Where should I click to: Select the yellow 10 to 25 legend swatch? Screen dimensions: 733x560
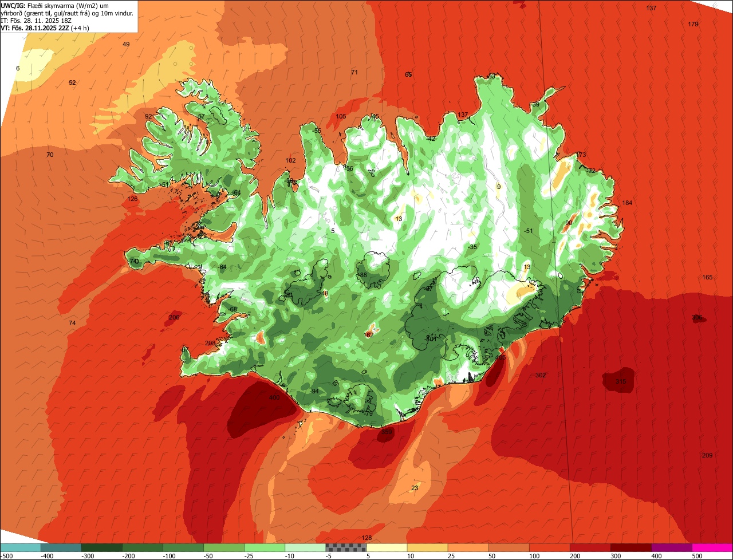click(x=427, y=547)
